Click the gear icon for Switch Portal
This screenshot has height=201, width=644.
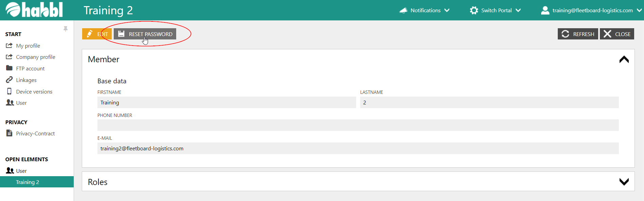[x=474, y=10]
